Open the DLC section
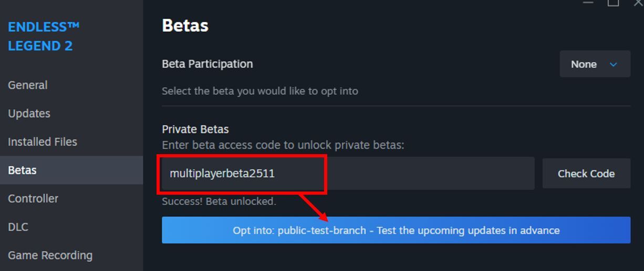Viewport: 644px width, 271px height. [18, 227]
